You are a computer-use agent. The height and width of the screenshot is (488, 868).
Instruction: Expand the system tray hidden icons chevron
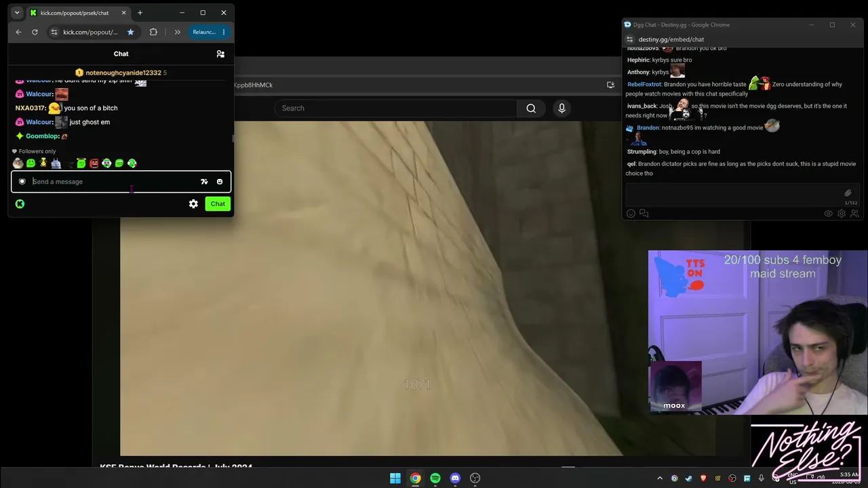660,479
